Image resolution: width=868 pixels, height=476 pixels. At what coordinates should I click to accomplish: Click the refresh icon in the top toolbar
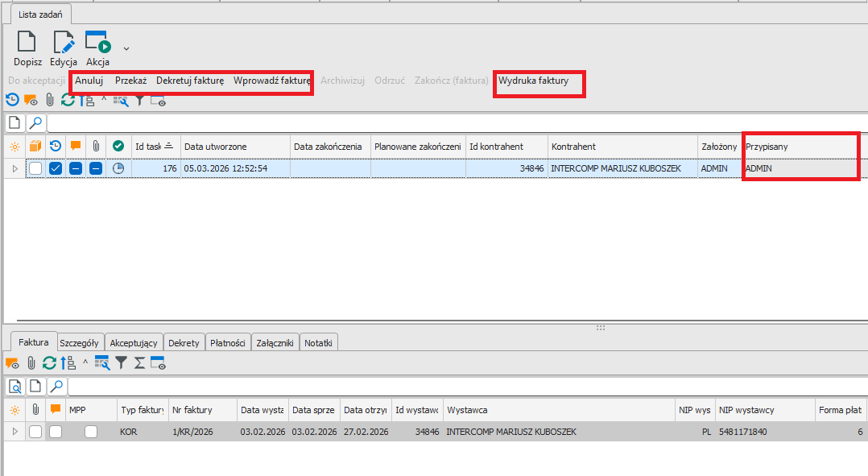pyautogui.click(x=68, y=101)
